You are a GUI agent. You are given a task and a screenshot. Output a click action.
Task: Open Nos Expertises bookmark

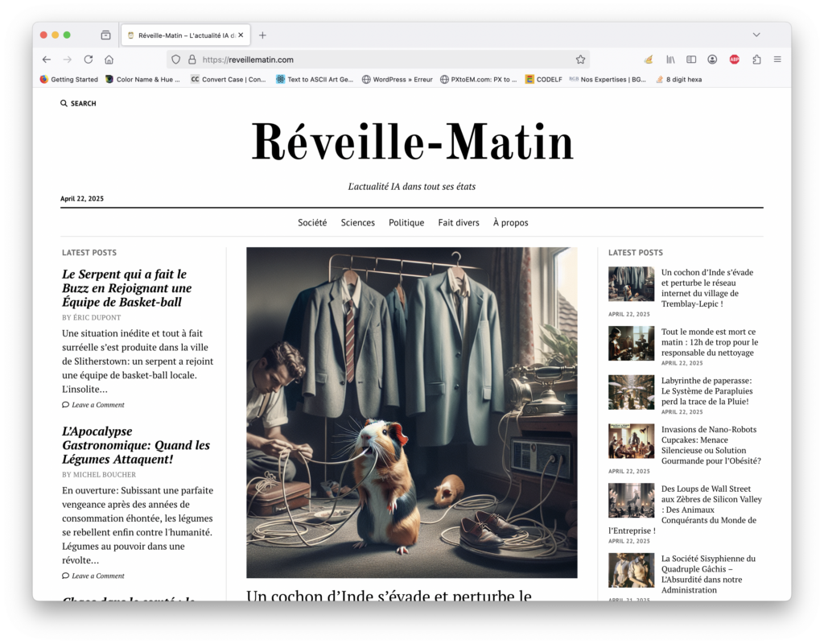pyautogui.click(x=608, y=80)
